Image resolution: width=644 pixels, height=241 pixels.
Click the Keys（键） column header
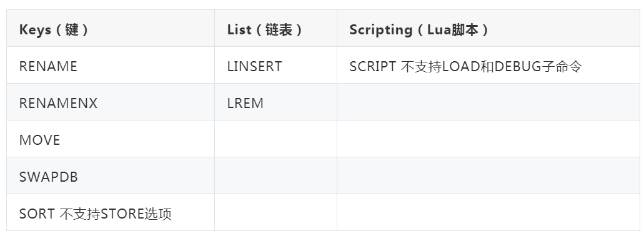[x=111, y=28]
